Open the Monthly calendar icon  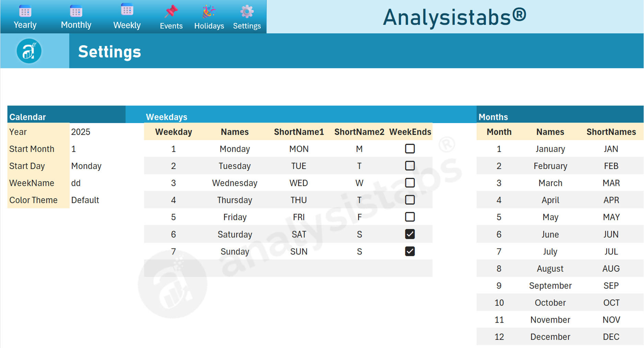click(x=76, y=11)
